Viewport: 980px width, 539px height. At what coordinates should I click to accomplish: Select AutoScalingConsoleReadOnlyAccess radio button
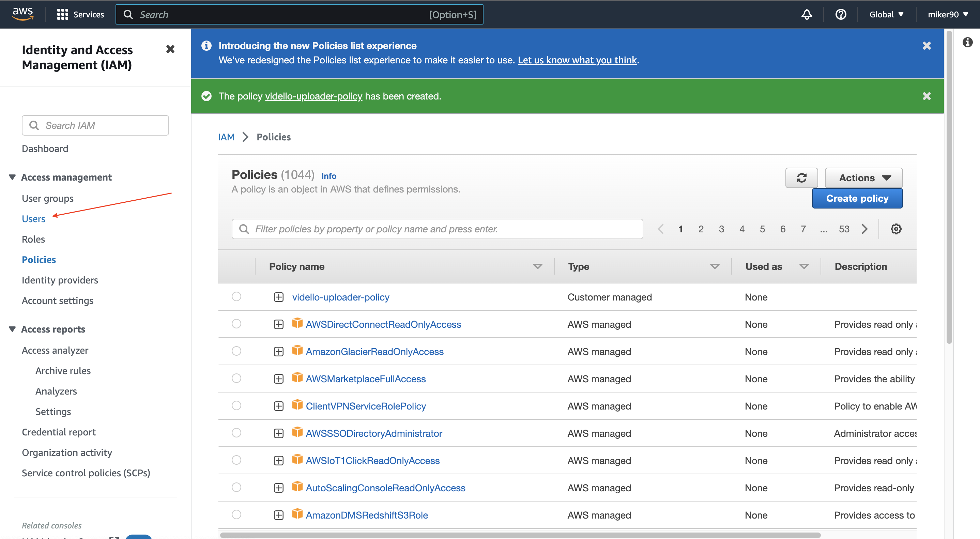[236, 487]
